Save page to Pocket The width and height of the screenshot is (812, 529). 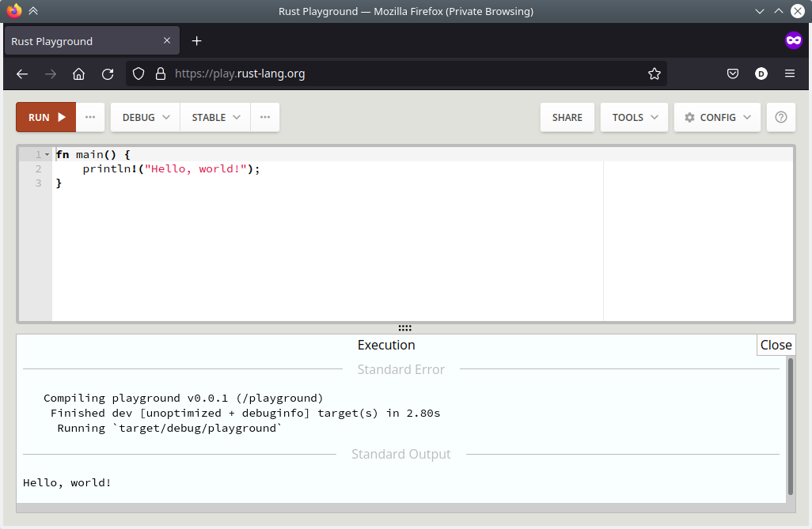(x=733, y=74)
